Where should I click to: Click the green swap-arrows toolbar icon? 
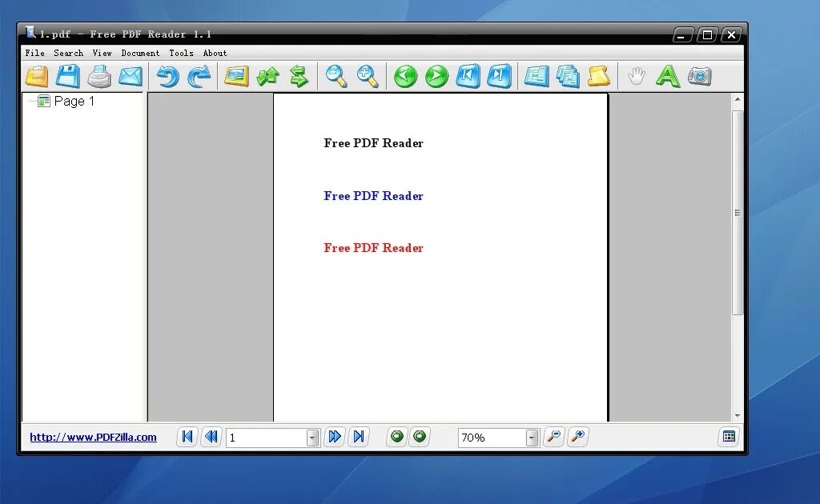click(299, 76)
